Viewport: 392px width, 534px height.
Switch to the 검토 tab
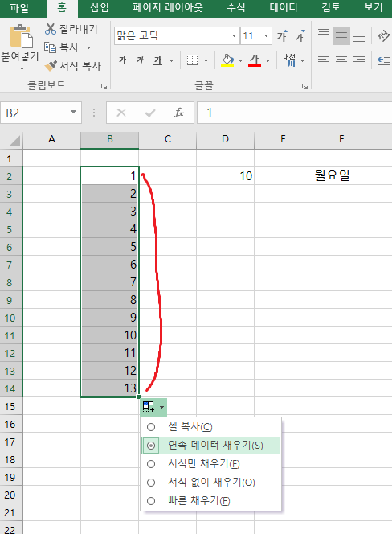tap(331, 7)
